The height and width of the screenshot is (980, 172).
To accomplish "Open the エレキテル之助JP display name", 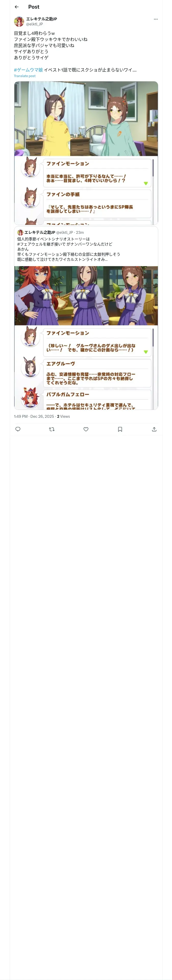I will [x=42, y=19].
